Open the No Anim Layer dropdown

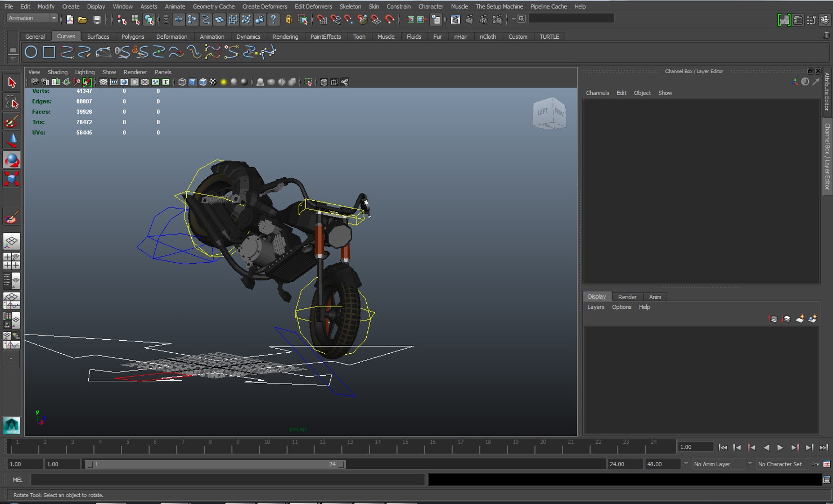[x=718, y=464]
